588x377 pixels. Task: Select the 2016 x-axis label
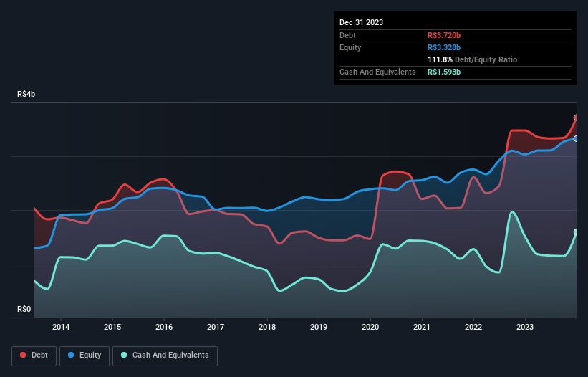click(x=164, y=327)
